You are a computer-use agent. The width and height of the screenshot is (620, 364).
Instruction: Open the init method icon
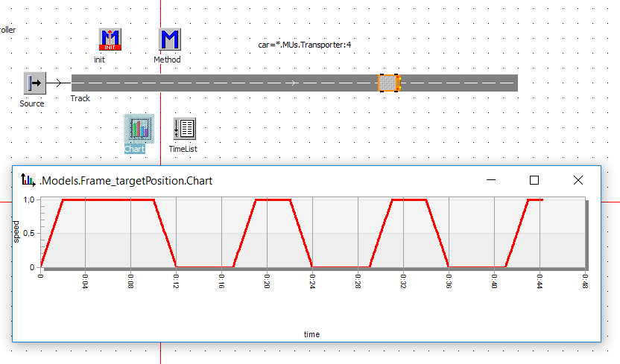pyautogui.click(x=110, y=39)
